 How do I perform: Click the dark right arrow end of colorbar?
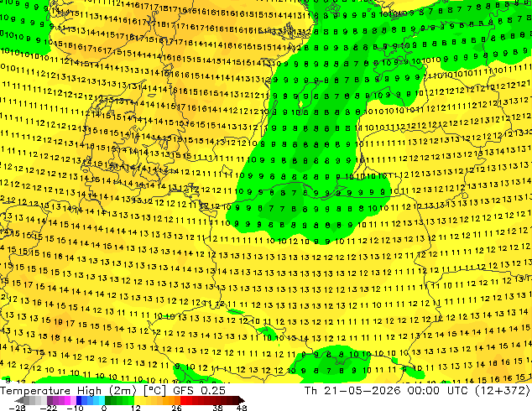pos(242,400)
